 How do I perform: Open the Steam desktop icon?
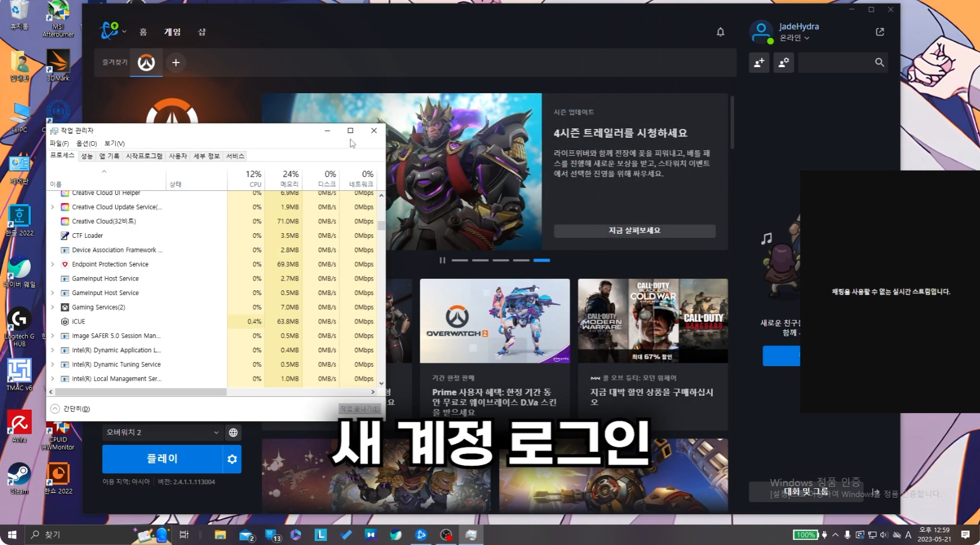pos(19,478)
